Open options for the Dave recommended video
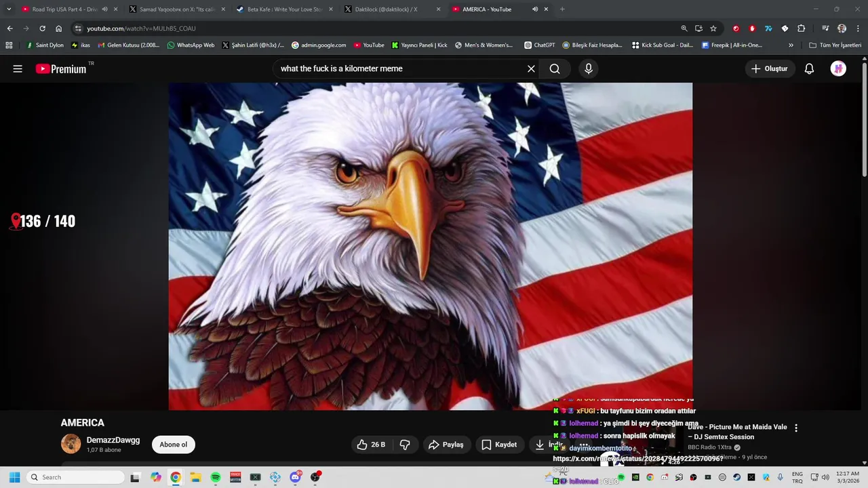 (796, 428)
